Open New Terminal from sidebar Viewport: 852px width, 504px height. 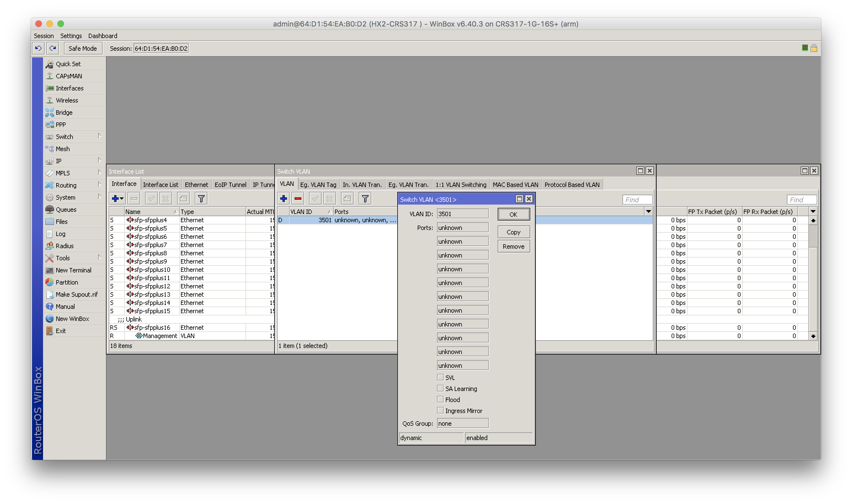pos(73,270)
